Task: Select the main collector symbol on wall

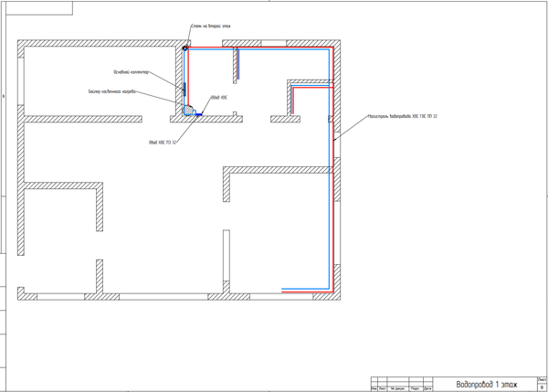Action: [184, 89]
